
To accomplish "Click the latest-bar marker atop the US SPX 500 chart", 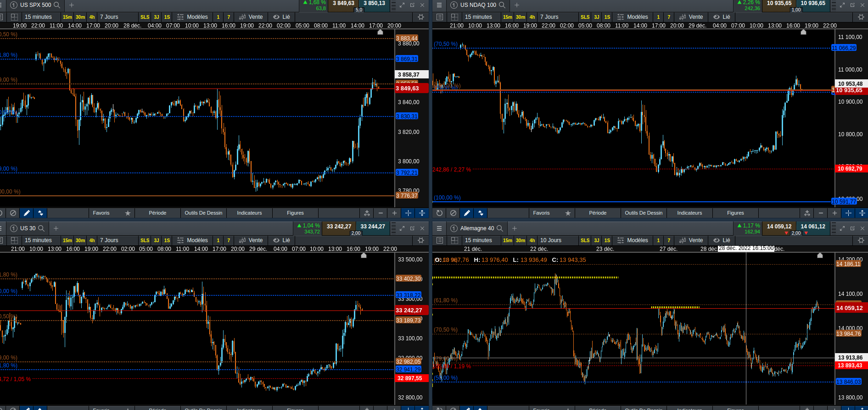I will 380,32.
